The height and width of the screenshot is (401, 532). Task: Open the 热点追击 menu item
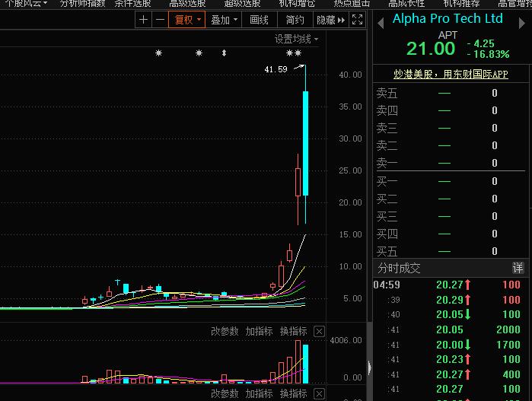click(352, 3)
